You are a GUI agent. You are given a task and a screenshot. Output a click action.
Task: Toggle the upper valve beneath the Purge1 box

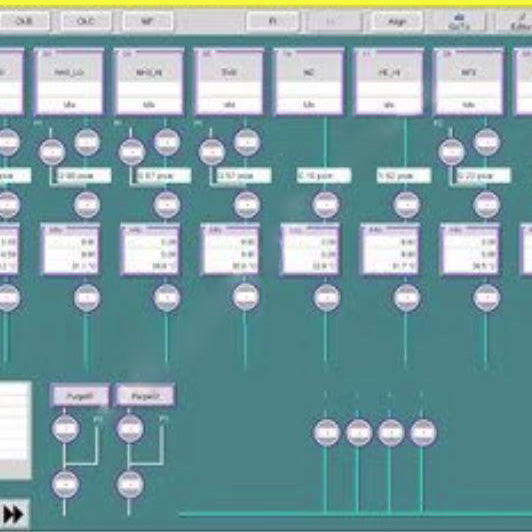click(65, 429)
